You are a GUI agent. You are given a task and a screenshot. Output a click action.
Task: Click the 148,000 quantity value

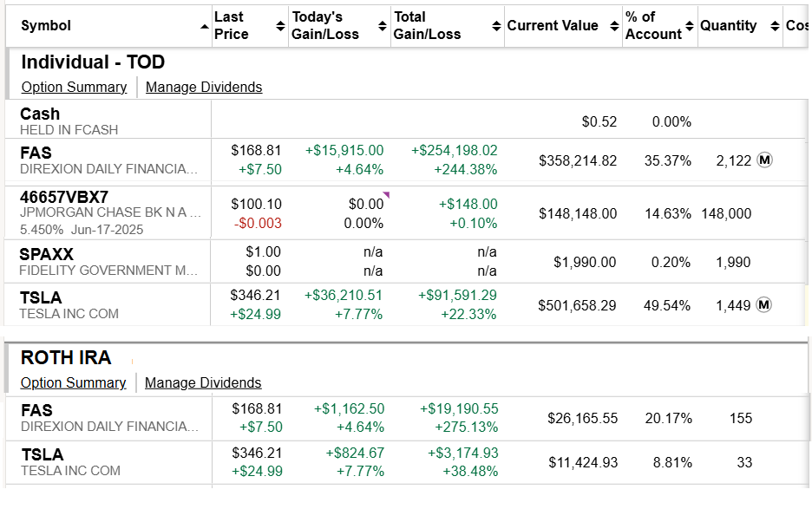(726, 213)
